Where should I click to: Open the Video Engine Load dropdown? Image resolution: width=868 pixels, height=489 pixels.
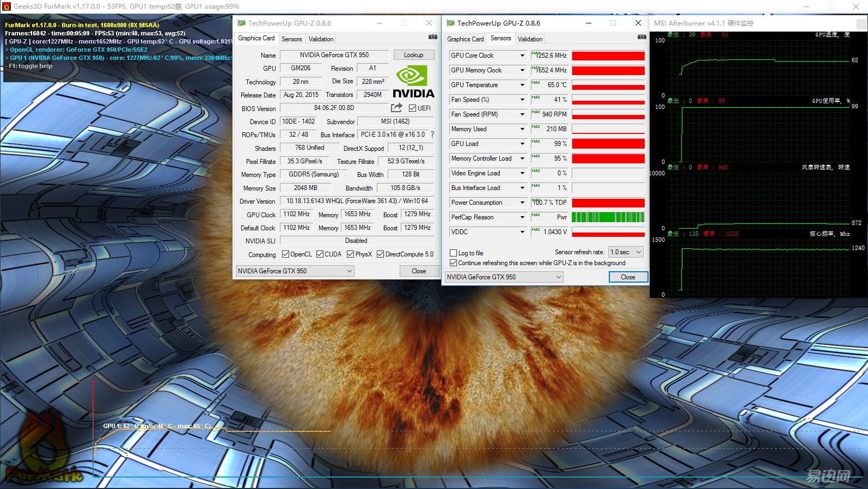(522, 173)
